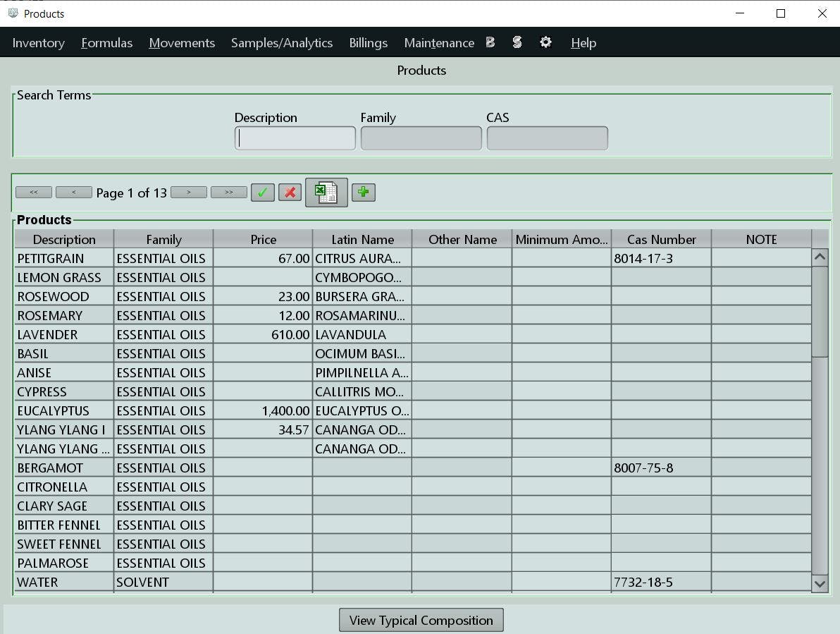Export the products to Excel
This screenshot has height=634, width=840.
[x=326, y=193]
